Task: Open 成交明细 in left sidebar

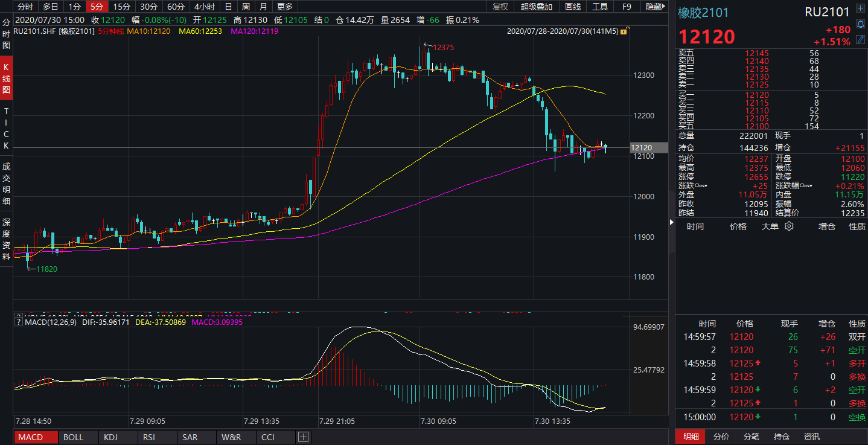Action: point(7,184)
